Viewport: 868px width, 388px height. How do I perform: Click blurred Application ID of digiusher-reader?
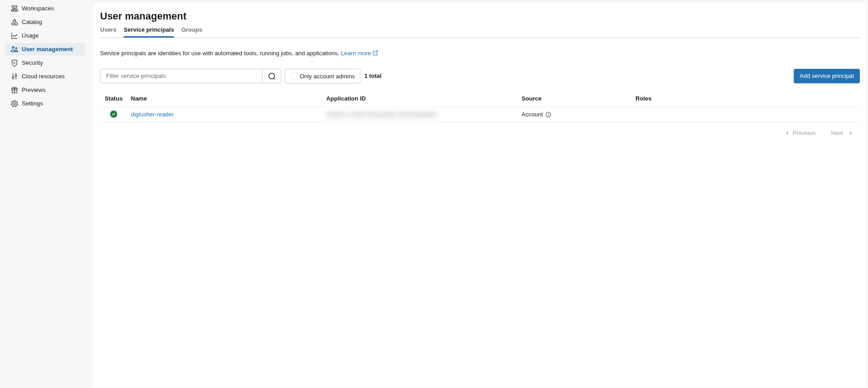tap(381, 115)
